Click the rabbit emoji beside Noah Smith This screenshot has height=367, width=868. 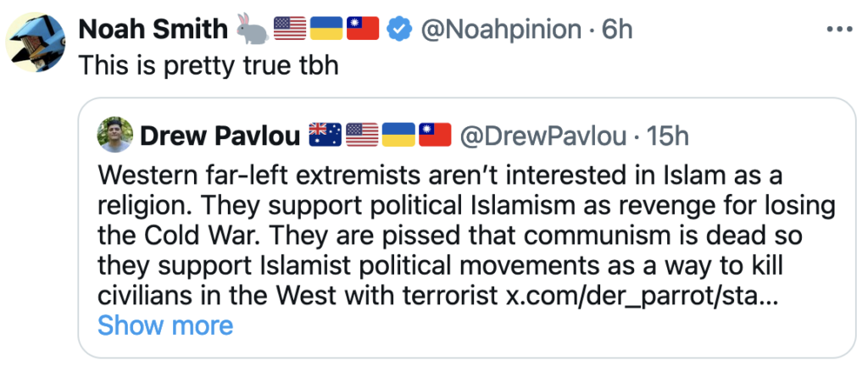[252, 30]
